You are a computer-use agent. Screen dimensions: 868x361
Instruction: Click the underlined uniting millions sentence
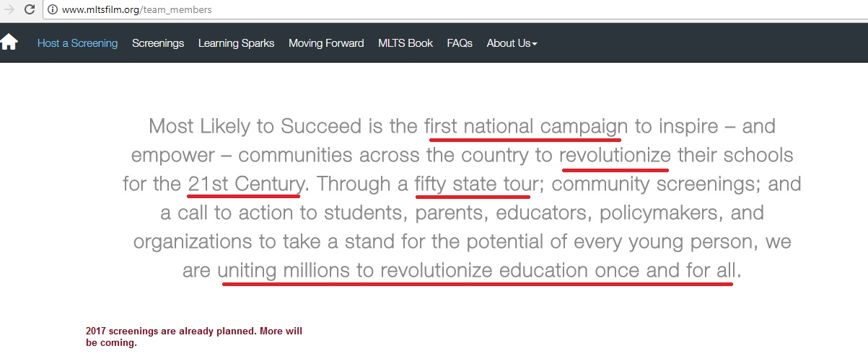(478, 271)
